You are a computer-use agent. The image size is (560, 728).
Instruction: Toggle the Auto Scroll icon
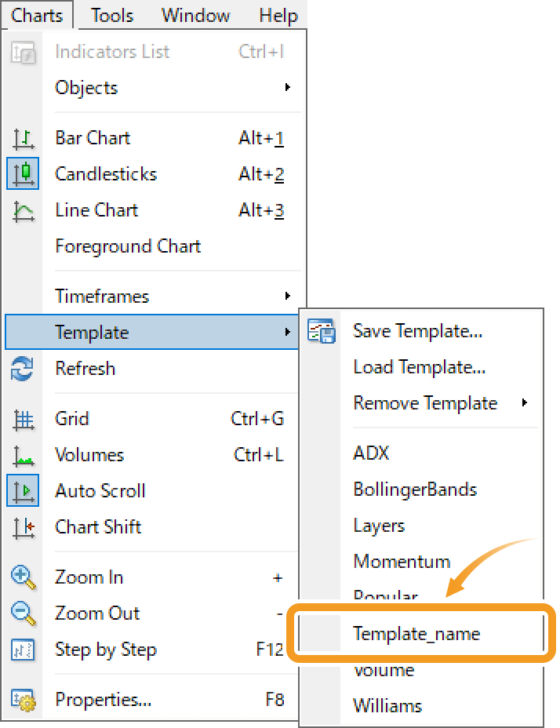23,490
